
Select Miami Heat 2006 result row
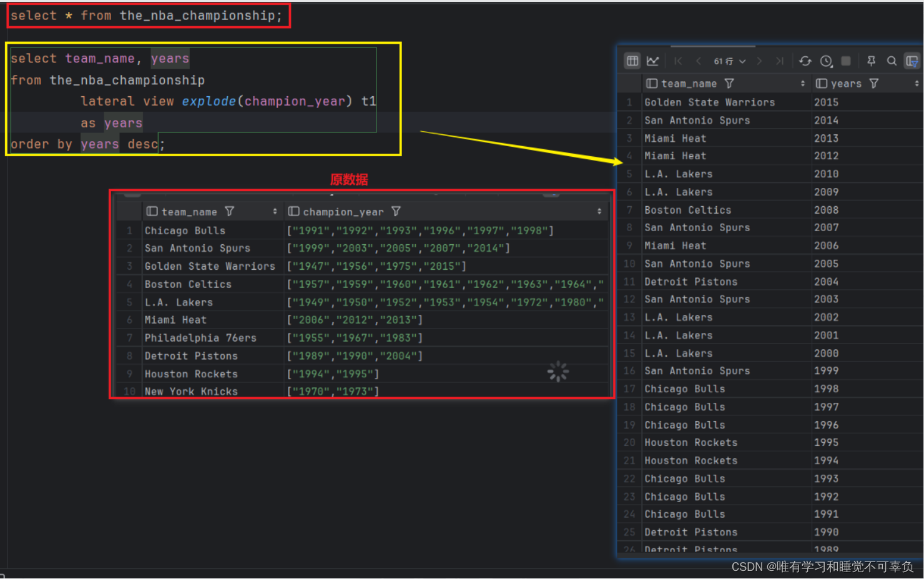[675, 245]
